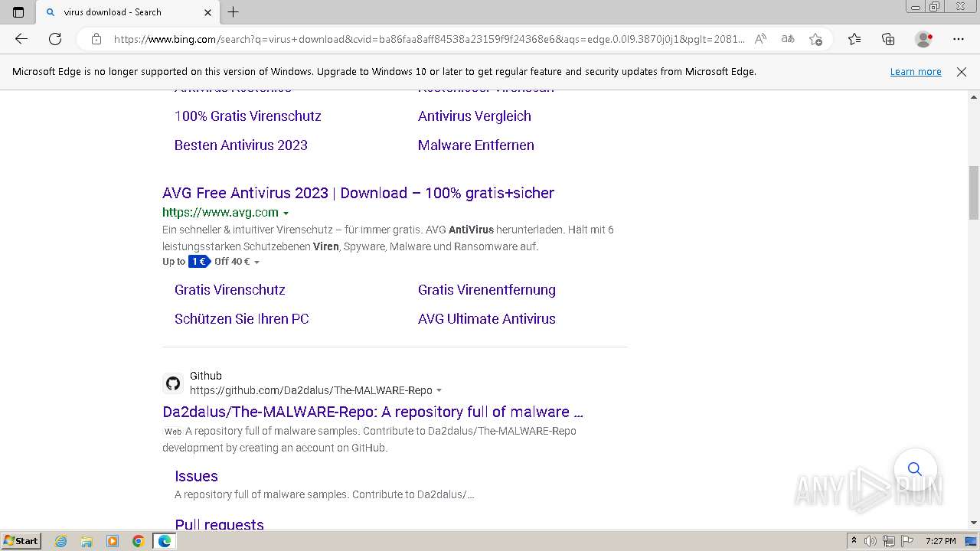Open Gratis Virenschutz link
Screen dimensions: 980x551
(x=230, y=290)
